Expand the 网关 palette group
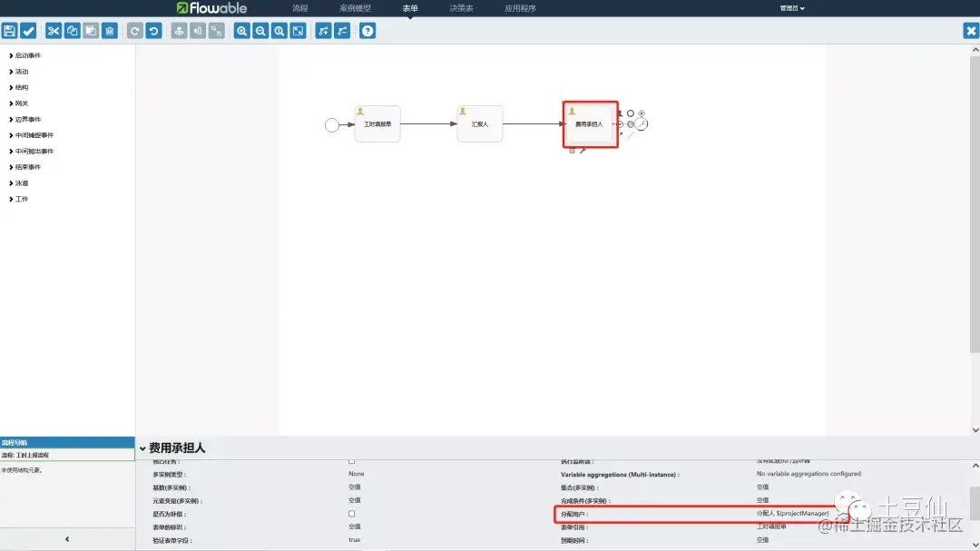Viewport: 980px width, 551px height. tap(19, 103)
